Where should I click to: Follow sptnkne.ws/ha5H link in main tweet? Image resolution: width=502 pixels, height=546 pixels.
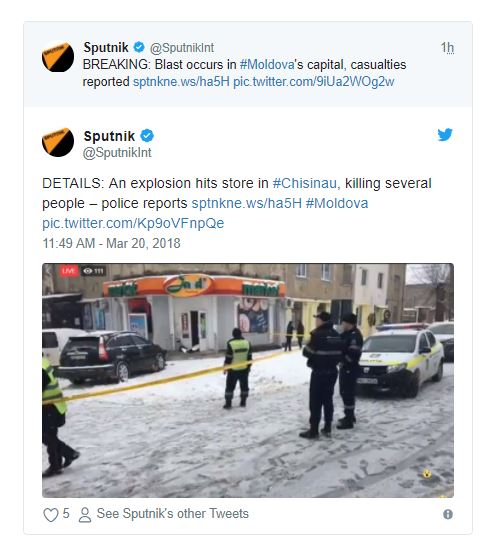click(x=246, y=203)
